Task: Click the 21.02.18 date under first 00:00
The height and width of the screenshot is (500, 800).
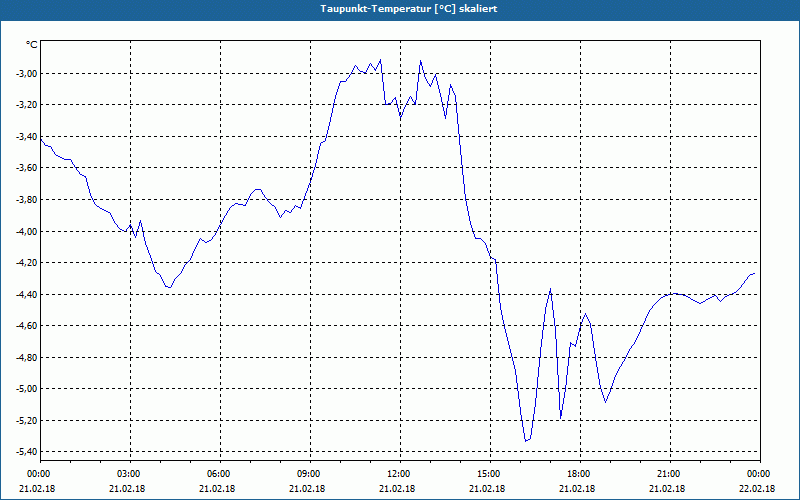Action: pos(37,488)
